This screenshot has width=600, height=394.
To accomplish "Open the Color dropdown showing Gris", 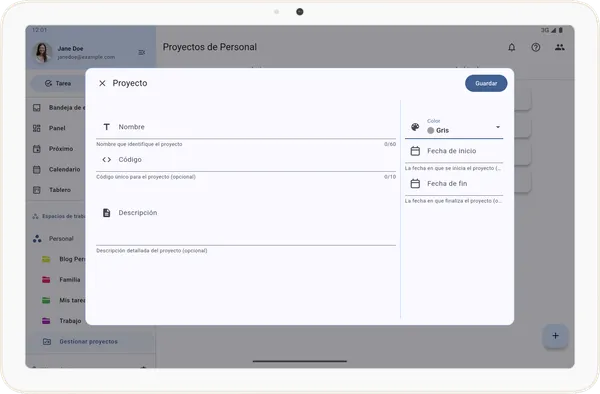I will pyautogui.click(x=454, y=127).
